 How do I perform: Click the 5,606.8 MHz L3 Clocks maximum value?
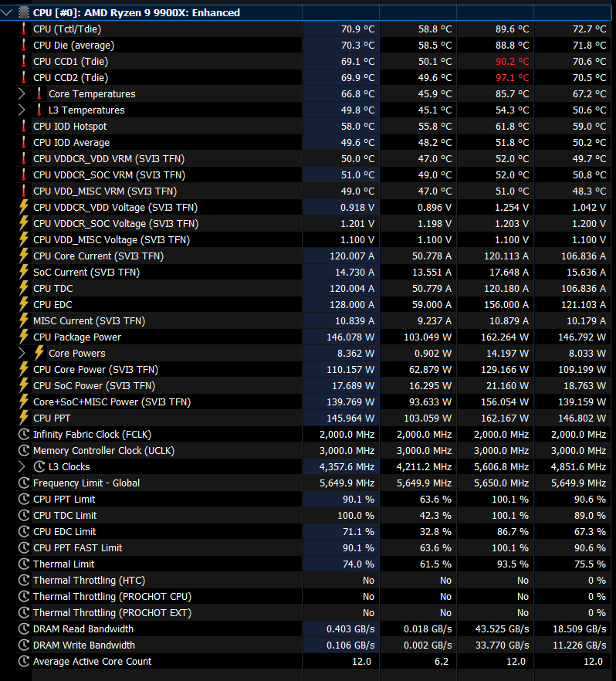502,466
